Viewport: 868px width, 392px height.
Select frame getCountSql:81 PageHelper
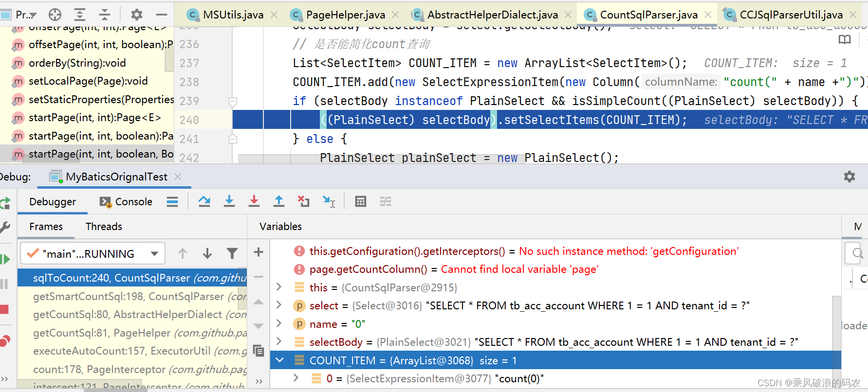pos(132,333)
